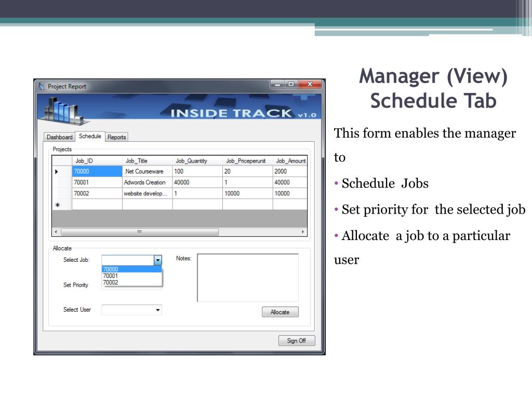Image resolution: width=532 pixels, height=399 pixels.
Task: Select the Schedule tab
Action: [x=90, y=136]
